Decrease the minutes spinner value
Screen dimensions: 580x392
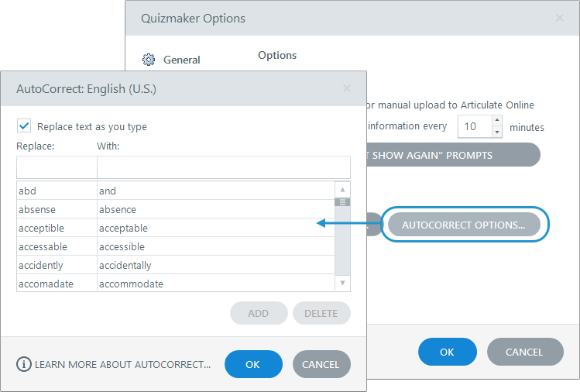[496, 132]
